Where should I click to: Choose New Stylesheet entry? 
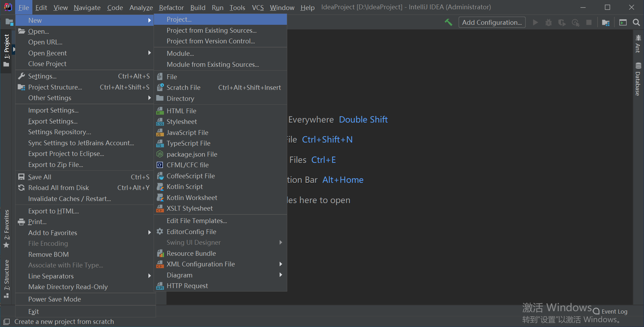[220, 122]
